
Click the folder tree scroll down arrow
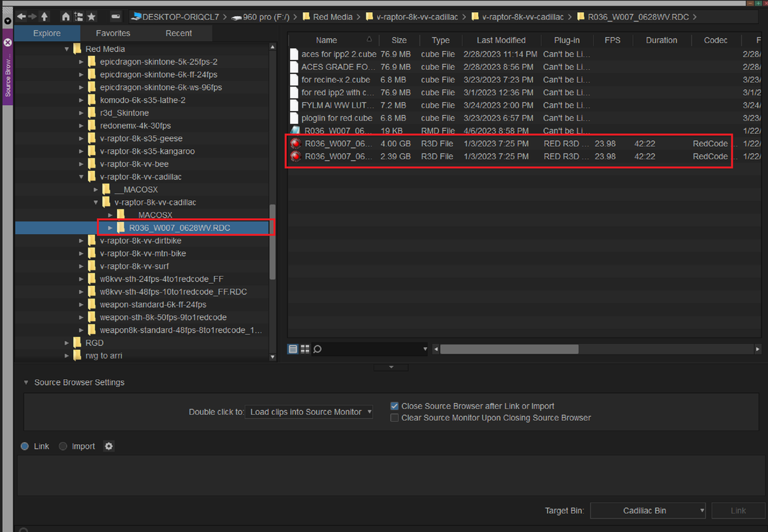273,357
